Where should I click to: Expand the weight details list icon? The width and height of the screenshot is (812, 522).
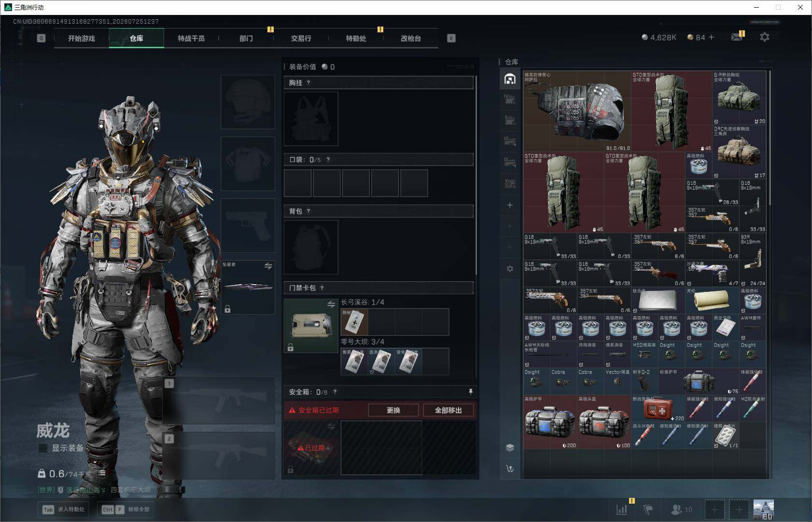[x=102, y=473]
